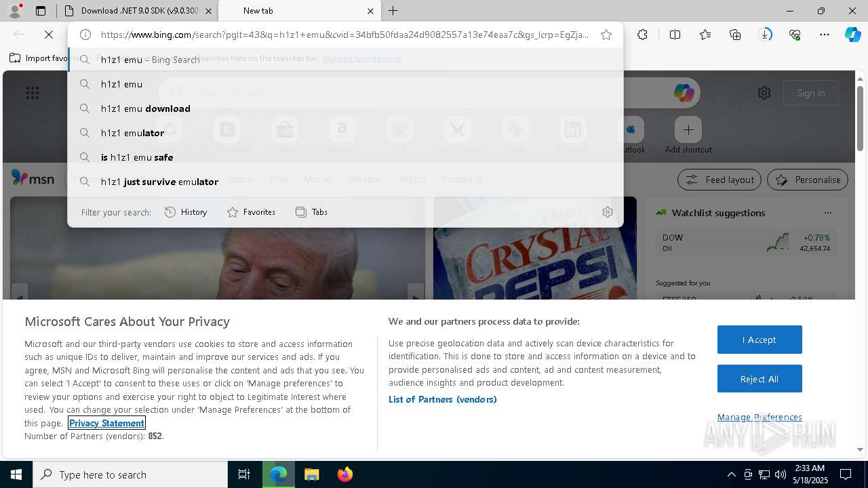Viewport: 868px width, 488px height.
Task: Filter search by History
Action: [x=186, y=212]
